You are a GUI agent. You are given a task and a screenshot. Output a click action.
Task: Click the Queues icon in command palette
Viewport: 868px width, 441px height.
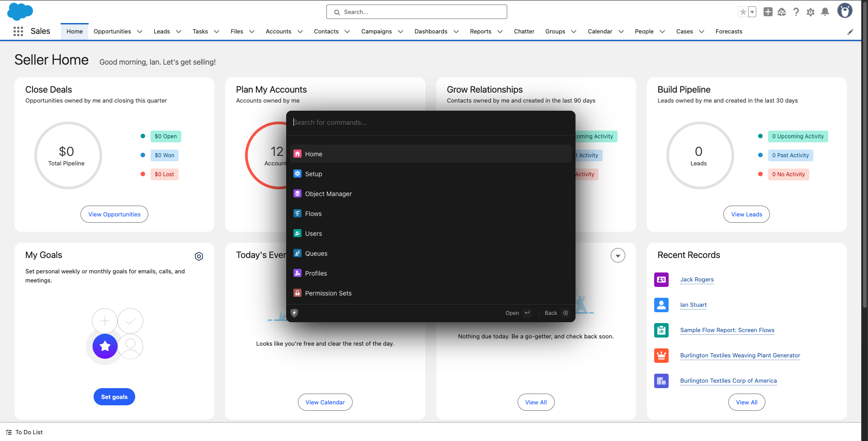(x=297, y=253)
